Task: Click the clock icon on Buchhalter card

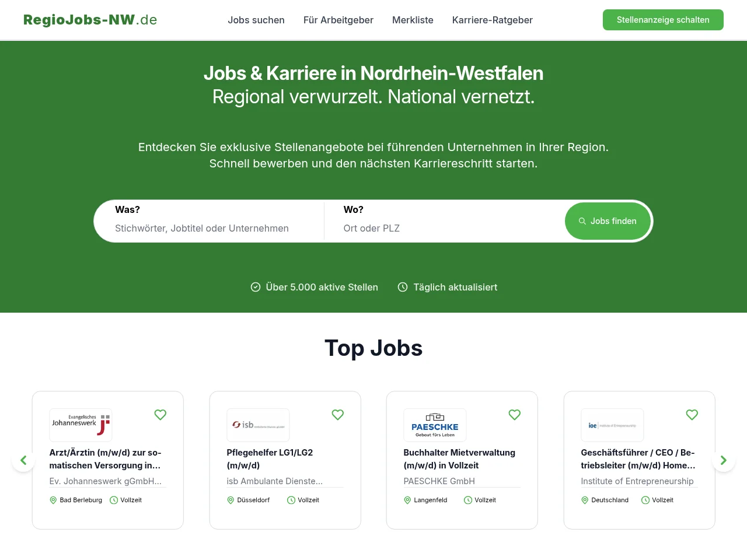Action: click(468, 501)
